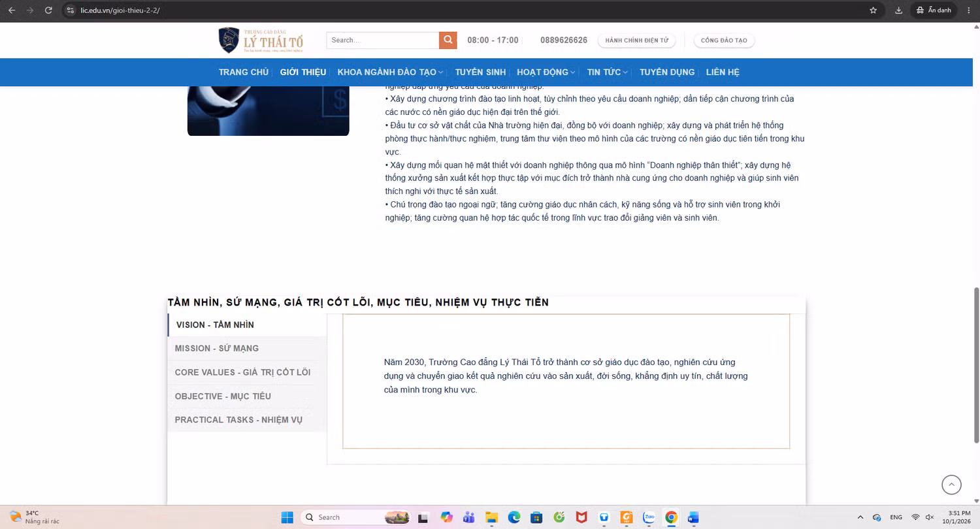
Task: Open File Explorer from the taskbar
Action: pos(492,517)
